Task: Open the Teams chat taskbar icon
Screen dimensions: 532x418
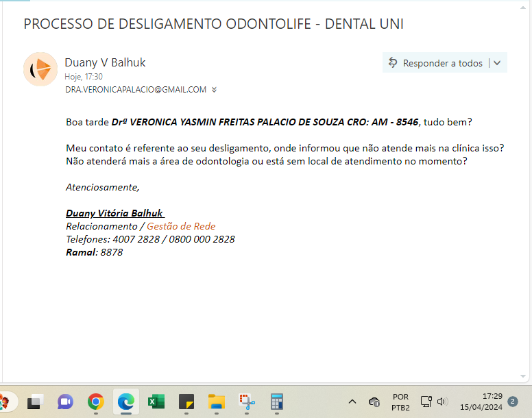Action: point(65,402)
